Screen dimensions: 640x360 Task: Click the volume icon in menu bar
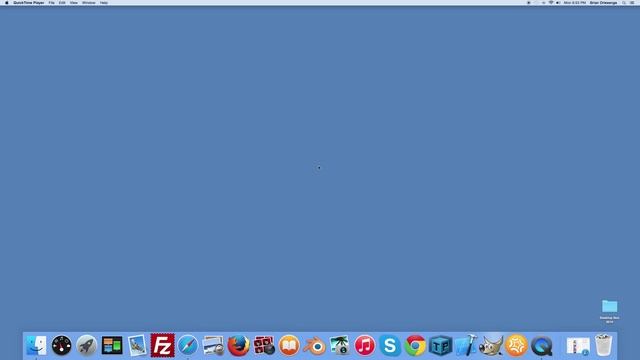(558, 2)
